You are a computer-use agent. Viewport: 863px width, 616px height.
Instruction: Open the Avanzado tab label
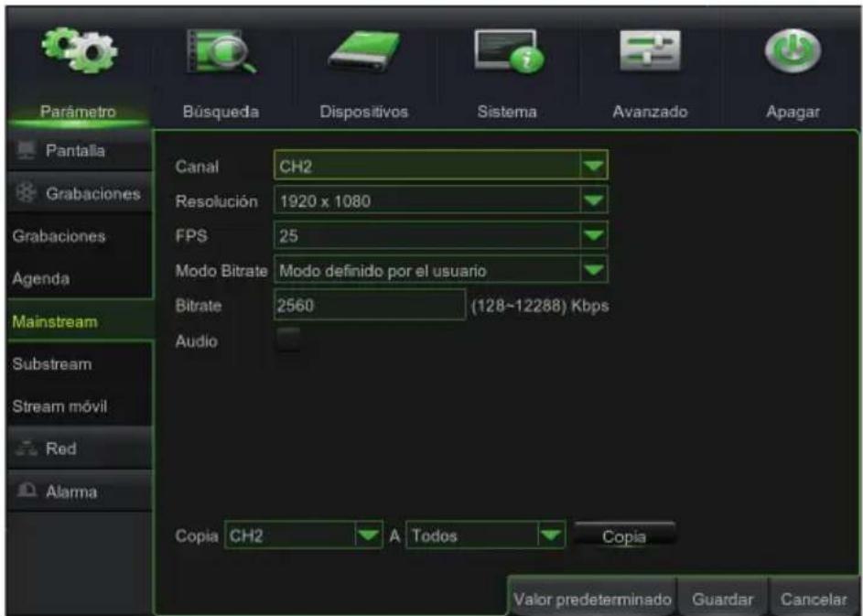tap(650, 112)
